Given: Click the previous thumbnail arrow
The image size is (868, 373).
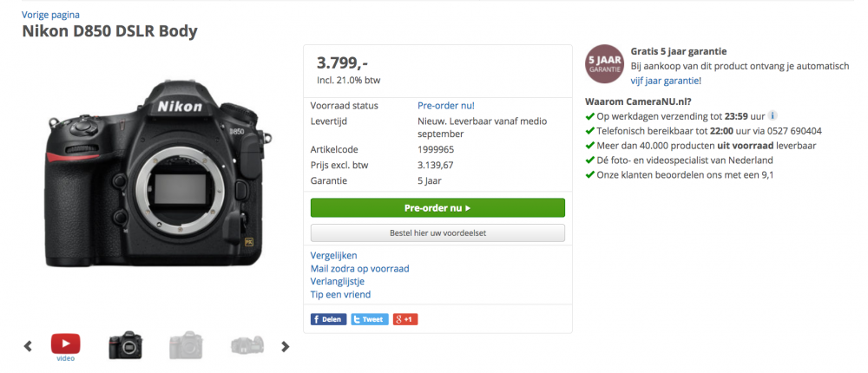Looking at the screenshot, I should coord(28,346).
